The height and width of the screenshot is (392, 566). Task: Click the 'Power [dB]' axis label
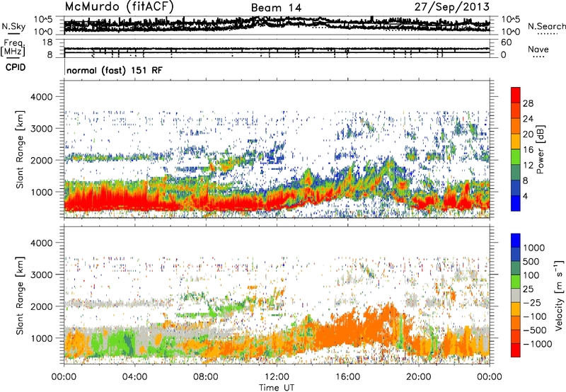(541, 149)
